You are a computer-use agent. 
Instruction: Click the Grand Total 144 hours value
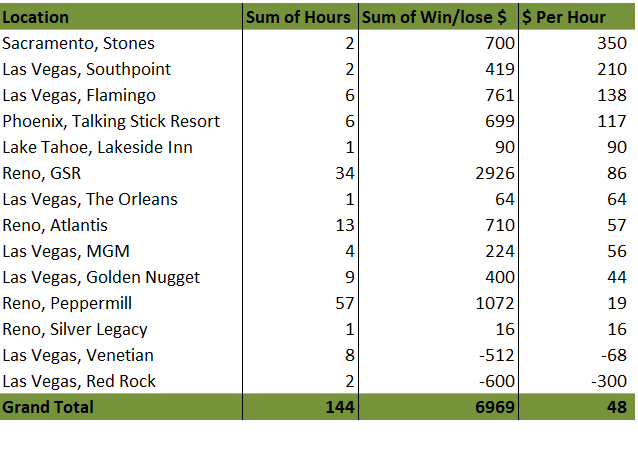point(340,407)
